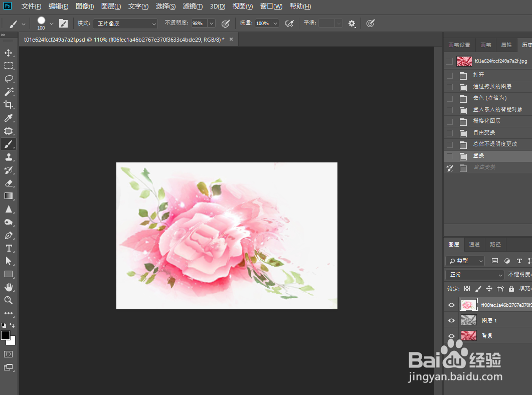This screenshot has width=532, height=395.
Task: Filter layers by pixel layer icon
Action: click(495, 261)
